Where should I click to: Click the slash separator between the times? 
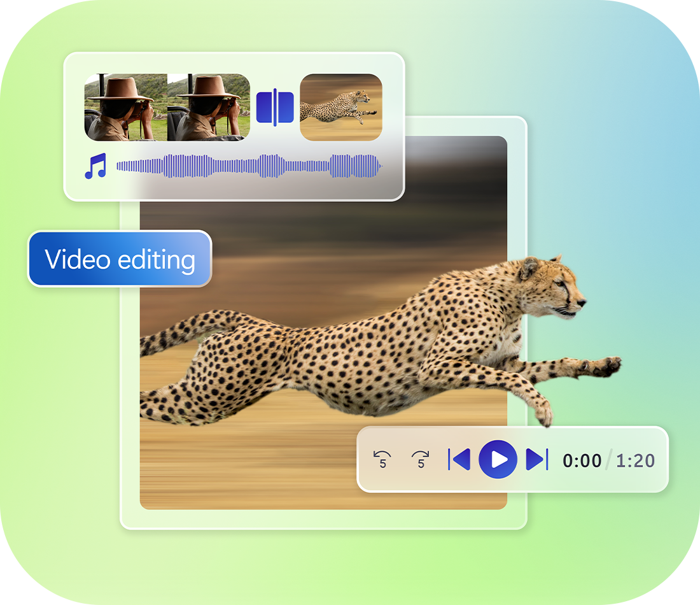(x=609, y=460)
